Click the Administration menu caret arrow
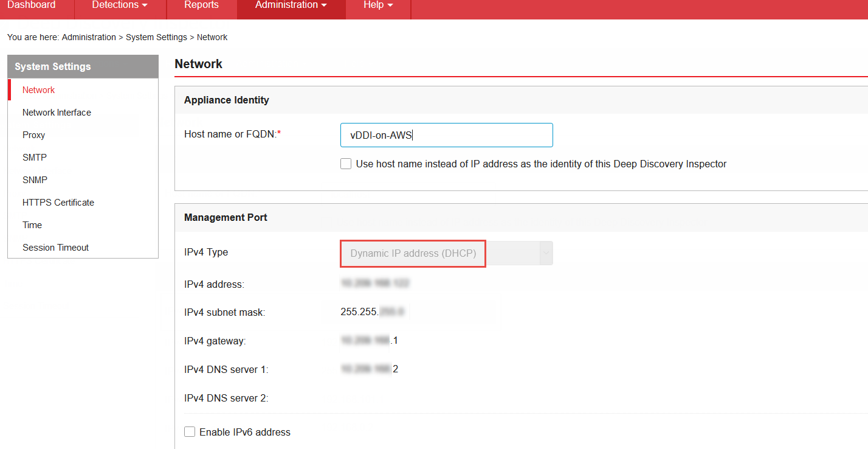 click(x=324, y=6)
